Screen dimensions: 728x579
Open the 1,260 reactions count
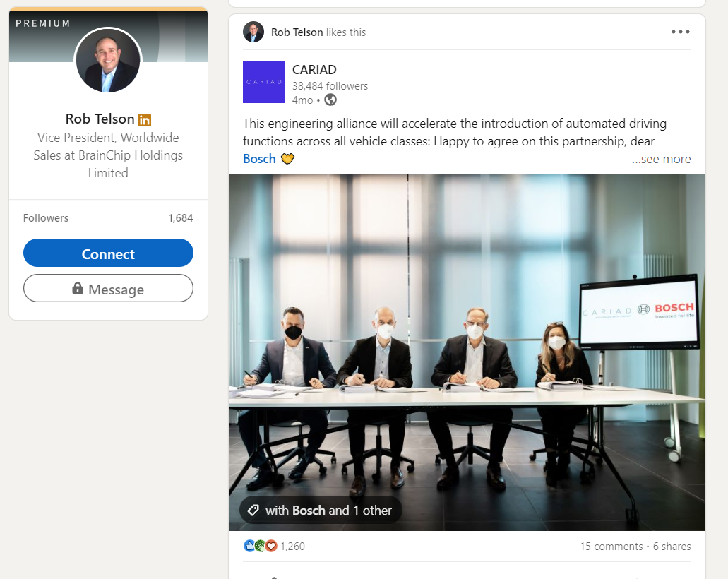[292, 547]
